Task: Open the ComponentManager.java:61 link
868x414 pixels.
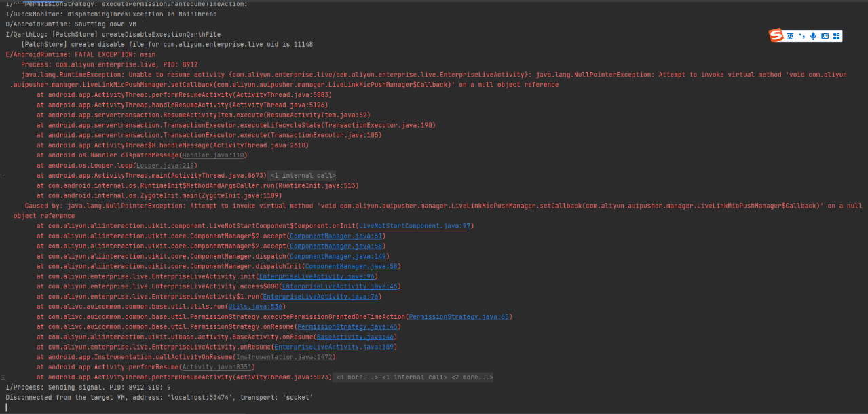Action: click(x=335, y=236)
